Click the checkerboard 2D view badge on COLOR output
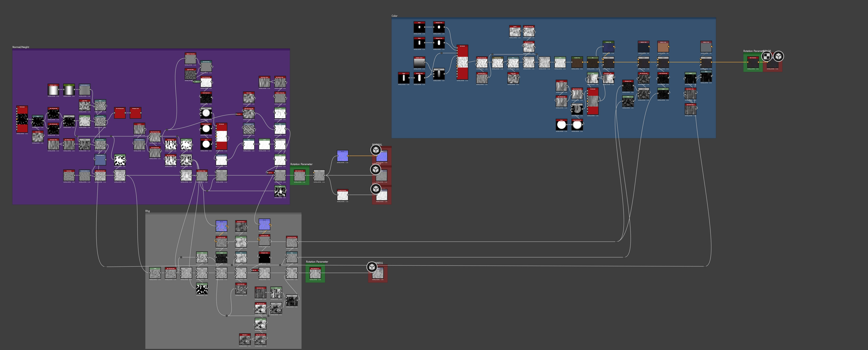The width and height of the screenshot is (868, 350). click(767, 56)
